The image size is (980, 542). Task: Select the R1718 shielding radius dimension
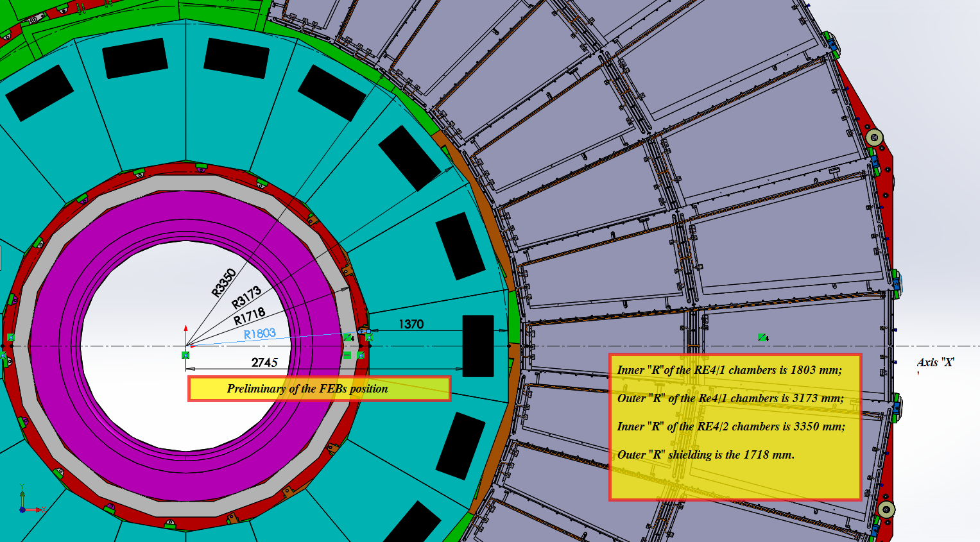249,316
